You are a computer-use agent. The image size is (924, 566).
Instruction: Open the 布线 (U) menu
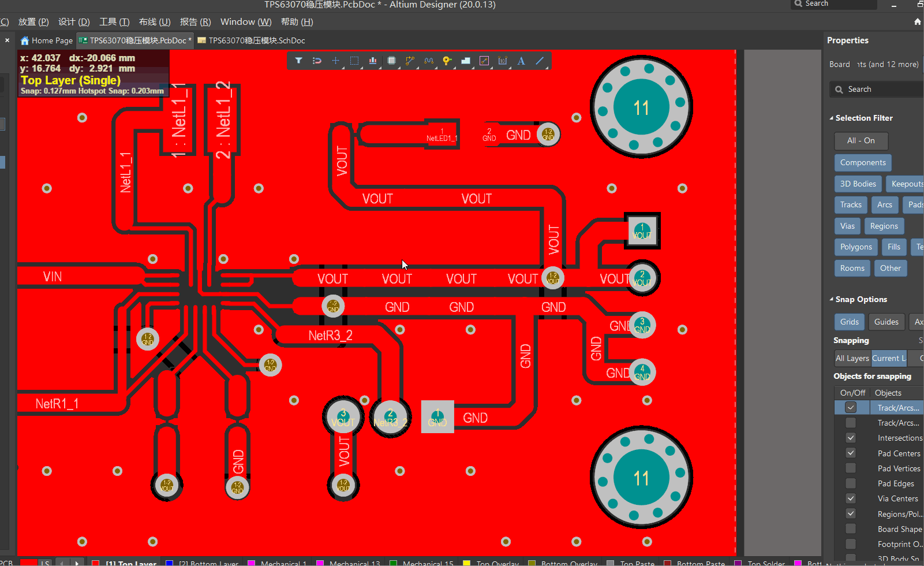tap(155, 22)
